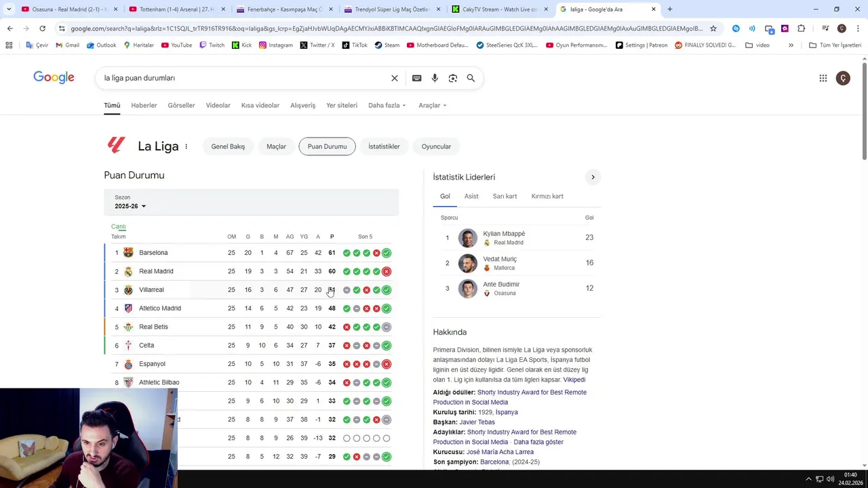Open the Oyuncular pill
The width and height of the screenshot is (868, 488).
tap(436, 146)
